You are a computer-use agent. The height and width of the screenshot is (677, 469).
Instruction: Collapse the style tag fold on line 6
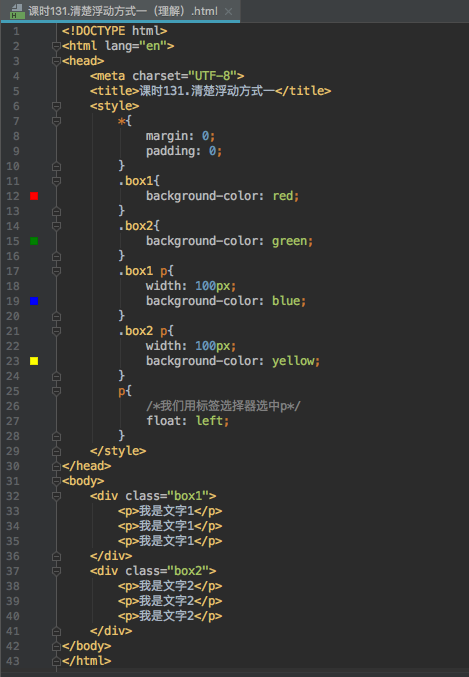pos(56,106)
